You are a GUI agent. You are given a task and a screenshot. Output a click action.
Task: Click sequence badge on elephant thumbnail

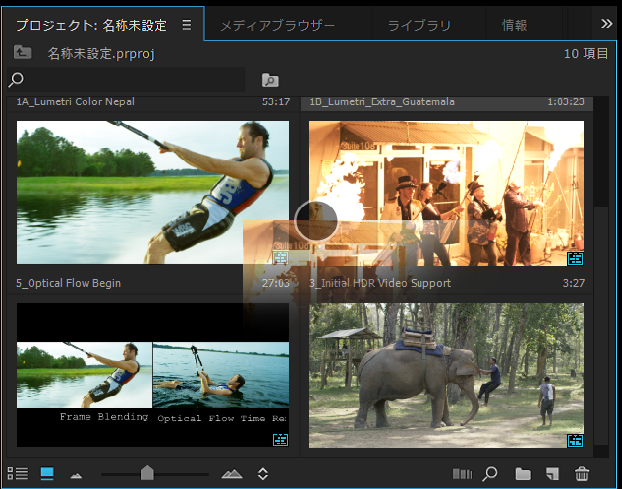coord(575,440)
